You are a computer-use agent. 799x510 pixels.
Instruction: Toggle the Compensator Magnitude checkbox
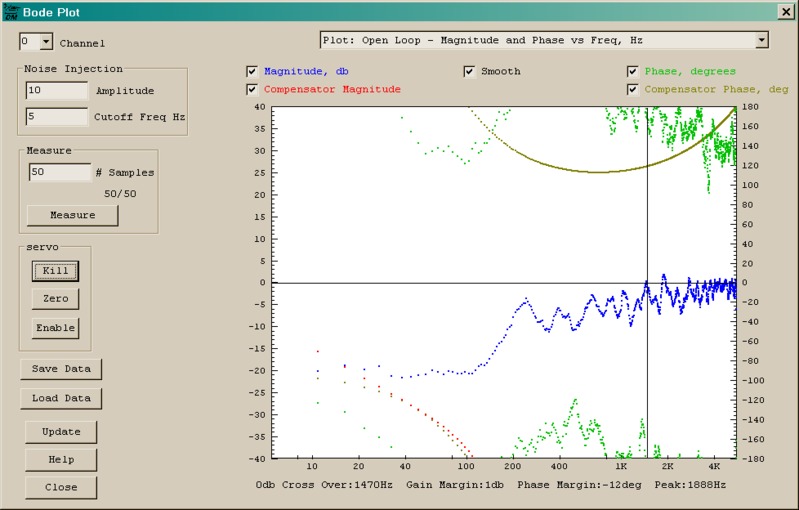pos(252,90)
